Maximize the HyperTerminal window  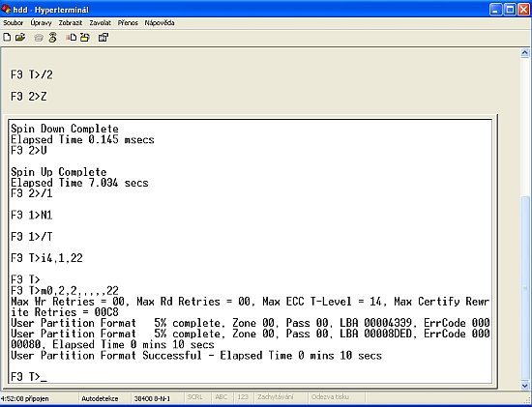pyautogui.click(x=510, y=9)
